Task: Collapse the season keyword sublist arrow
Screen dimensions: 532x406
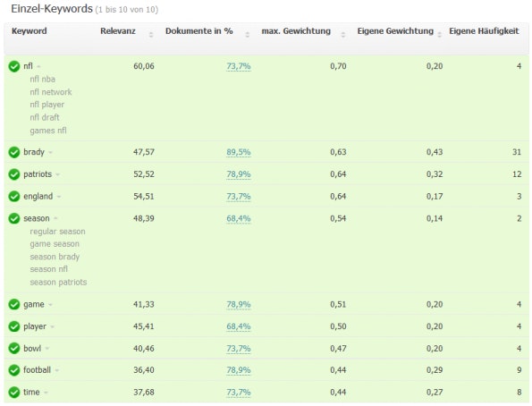Action: (55, 218)
